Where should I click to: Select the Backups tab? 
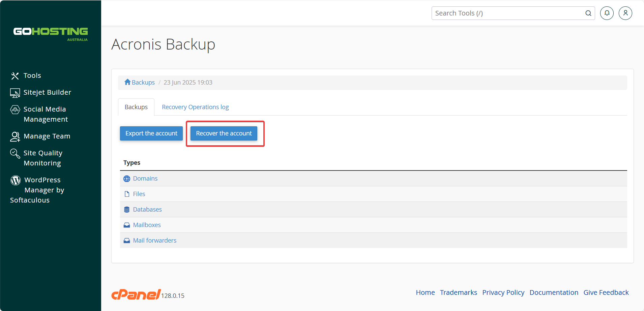136,107
